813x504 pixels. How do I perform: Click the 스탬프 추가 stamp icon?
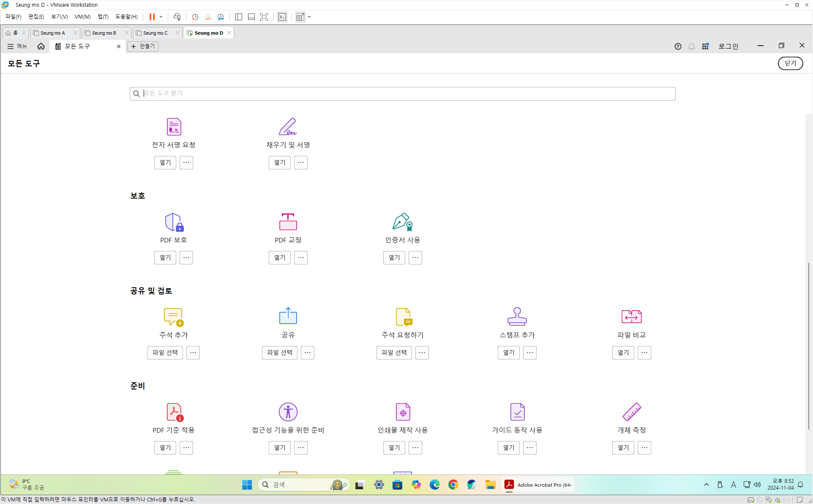pos(517,316)
